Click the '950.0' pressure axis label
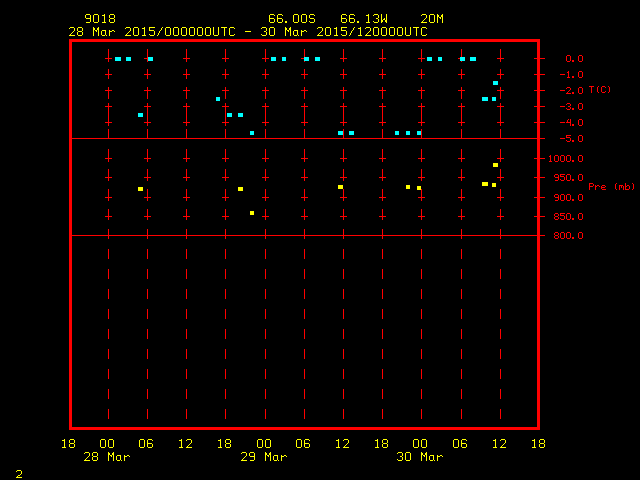 tap(569, 178)
